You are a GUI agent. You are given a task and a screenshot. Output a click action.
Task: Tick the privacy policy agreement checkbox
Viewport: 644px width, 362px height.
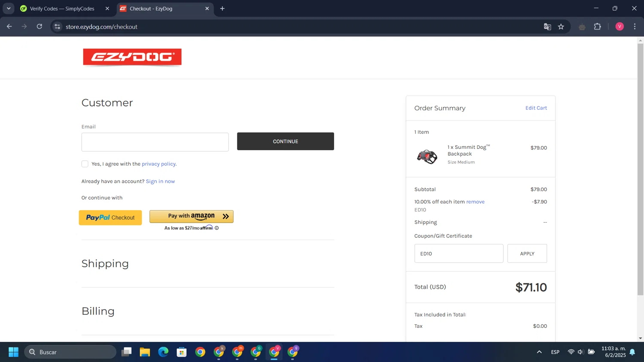pos(85,164)
